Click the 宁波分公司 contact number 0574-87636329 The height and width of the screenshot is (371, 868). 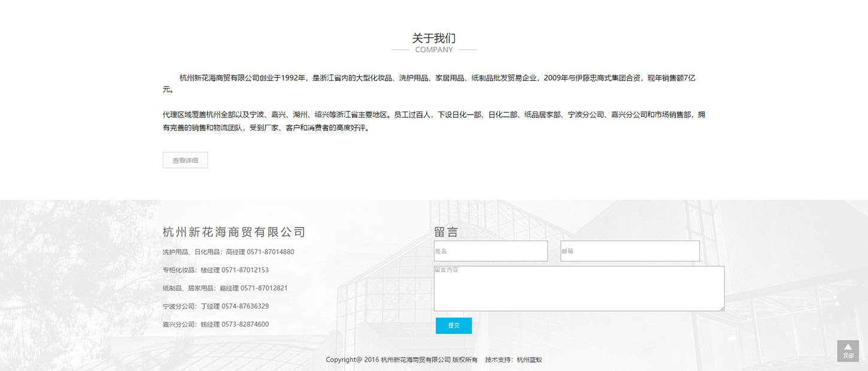point(245,306)
